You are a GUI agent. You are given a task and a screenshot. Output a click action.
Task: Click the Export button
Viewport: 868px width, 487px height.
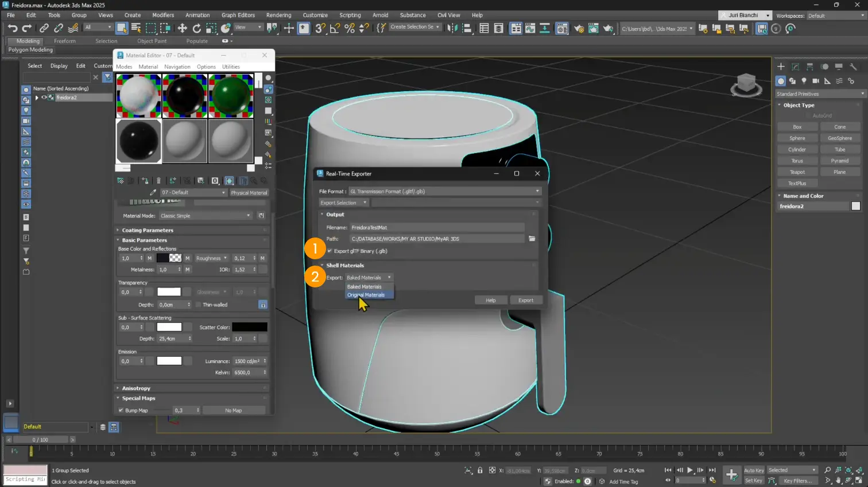click(526, 300)
